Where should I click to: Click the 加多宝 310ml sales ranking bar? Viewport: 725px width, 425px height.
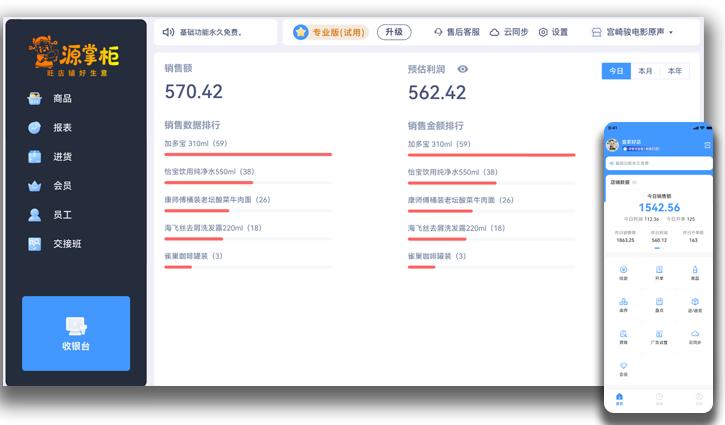248,154
